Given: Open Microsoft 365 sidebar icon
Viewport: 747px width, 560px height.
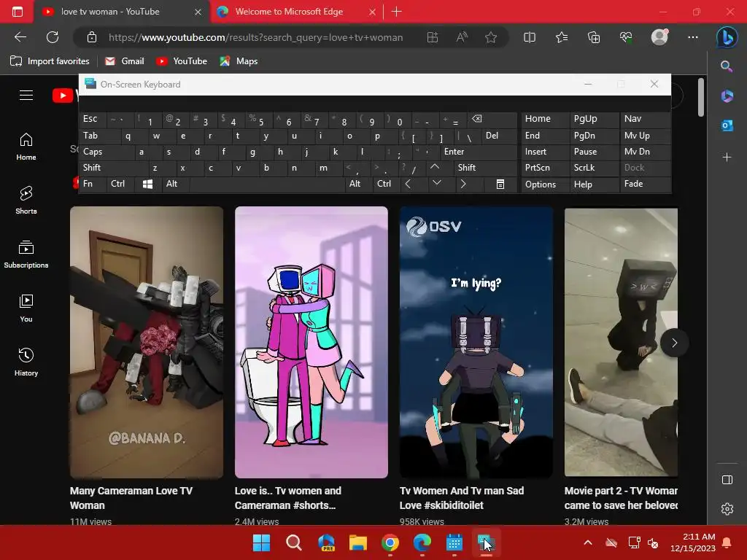Looking at the screenshot, I should (x=727, y=96).
